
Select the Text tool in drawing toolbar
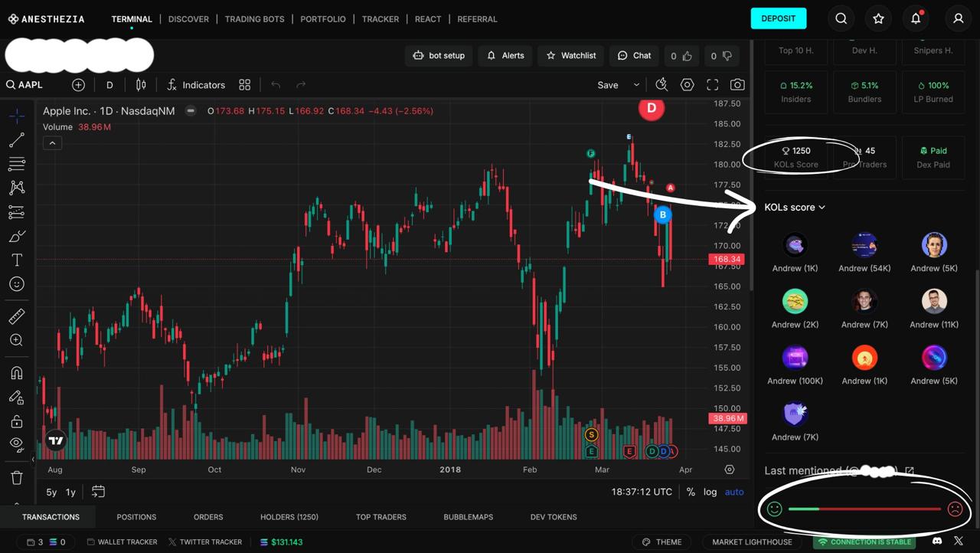(x=17, y=260)
